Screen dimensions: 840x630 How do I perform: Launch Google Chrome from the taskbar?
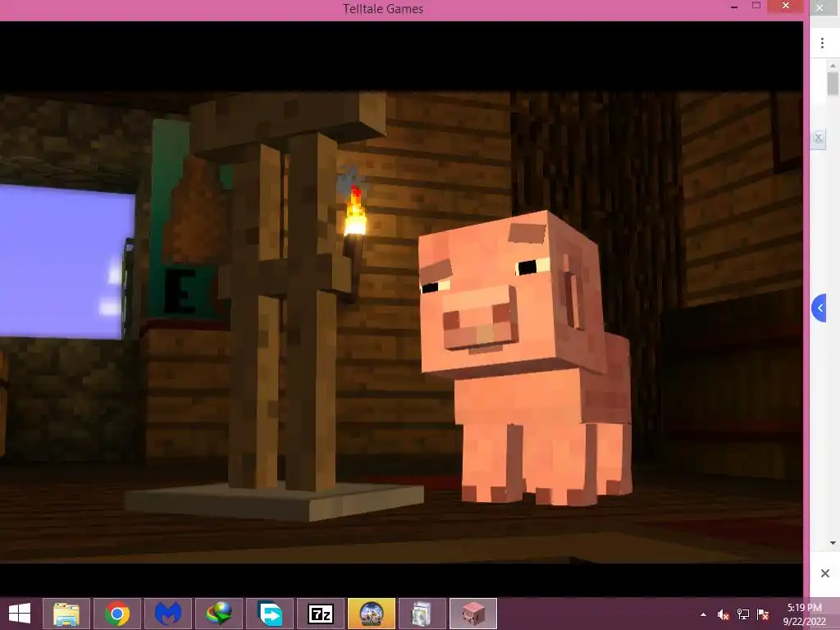pos(116,614)
